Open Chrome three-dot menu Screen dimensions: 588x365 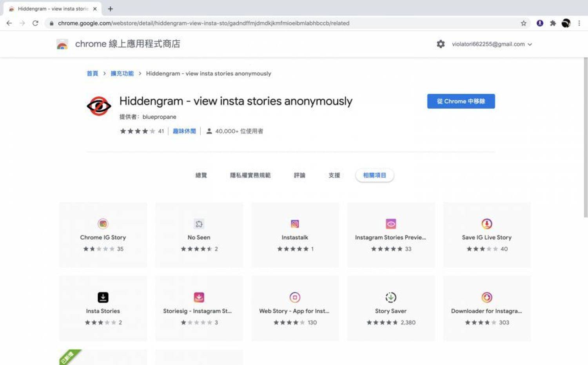(579, 23)
